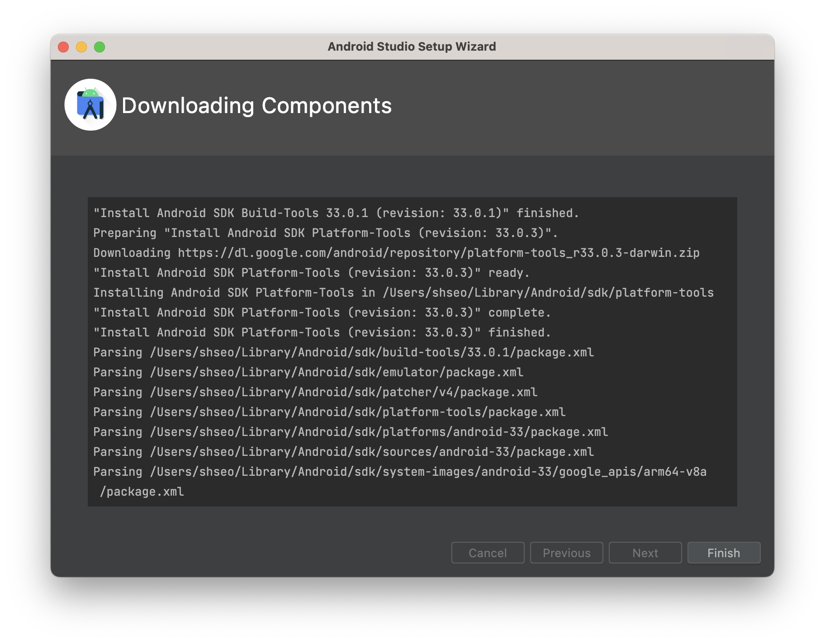This screenshot has width=825, height=644.
Task: Click the Parsing platform-tools/package.xml line
Action: (x=329, y=412)
